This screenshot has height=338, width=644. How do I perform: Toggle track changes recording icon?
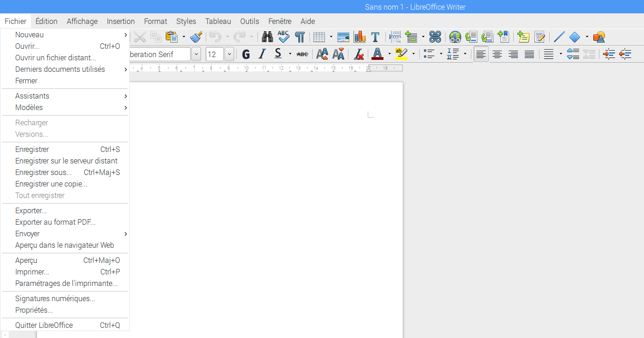[540, 37]
